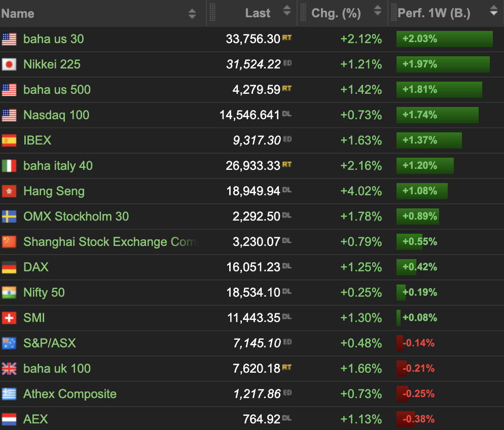Open the IBEX index page
504x430 pixels.
click(38, 141)
